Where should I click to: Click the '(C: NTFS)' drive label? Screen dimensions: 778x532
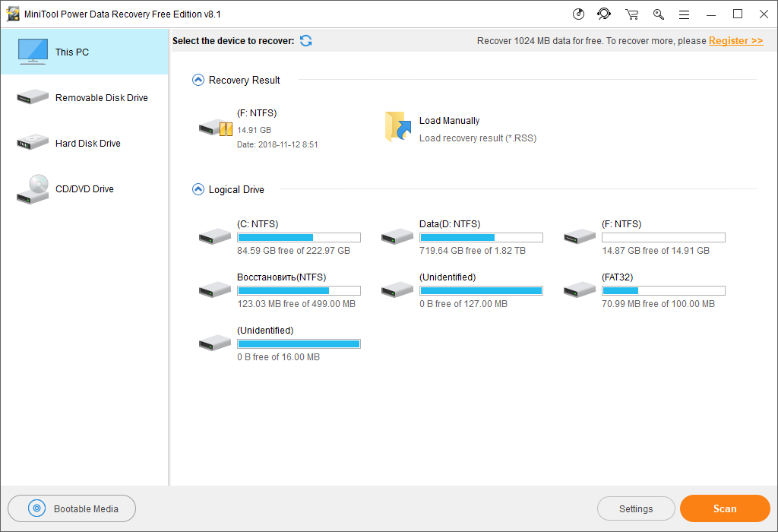coord(258,223)
